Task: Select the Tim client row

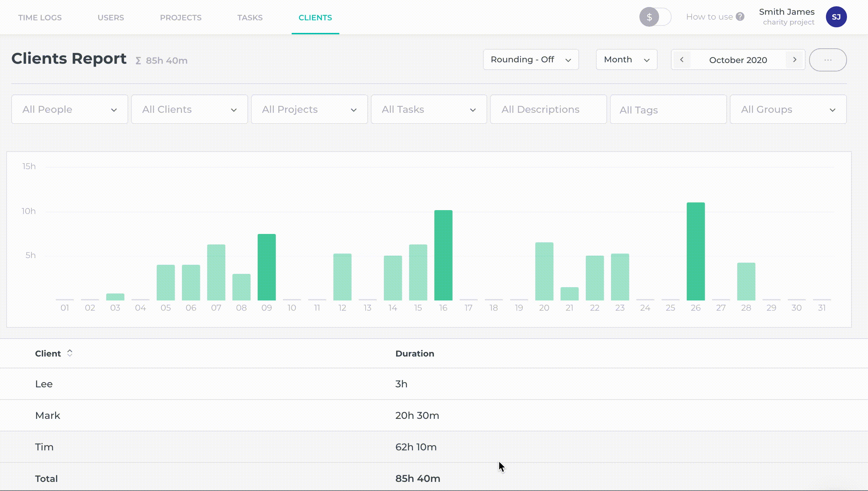Action: [x=44, y=447]
